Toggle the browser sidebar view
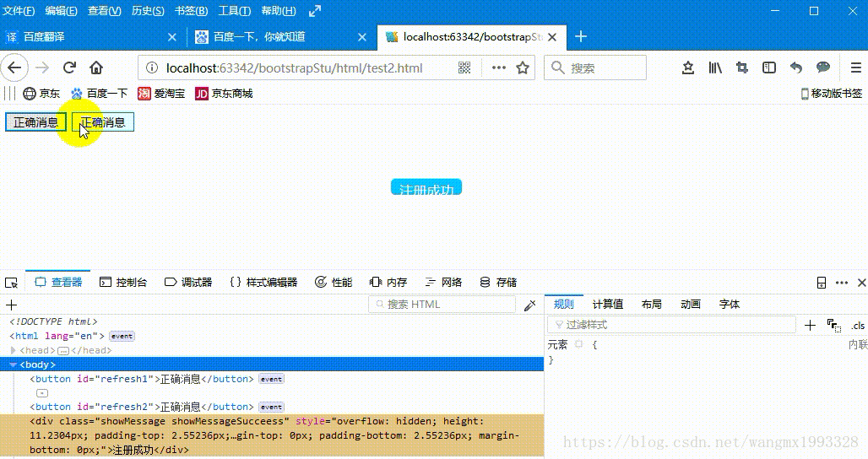The image size is (868, 459). pyautogui.click(x=769, y=67)
